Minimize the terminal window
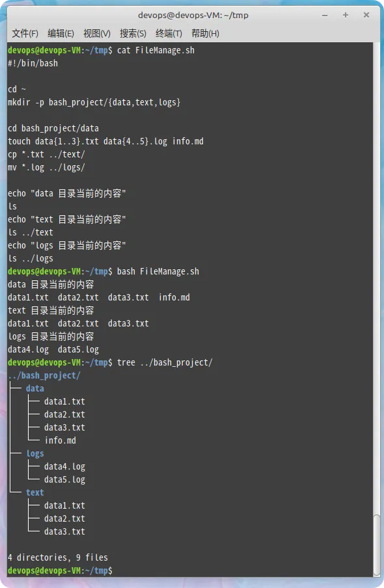The image size is (384, 588). pos(325,16)
